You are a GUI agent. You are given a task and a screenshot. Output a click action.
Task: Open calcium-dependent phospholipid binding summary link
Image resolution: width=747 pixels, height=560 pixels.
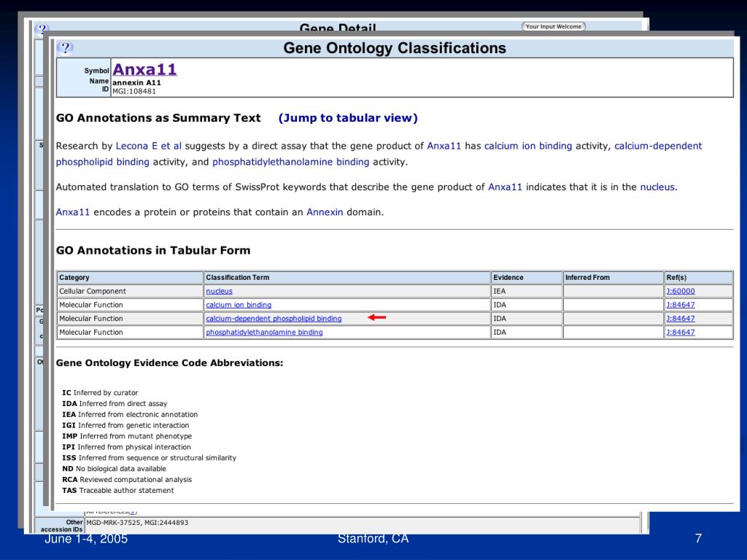[658, 146]
